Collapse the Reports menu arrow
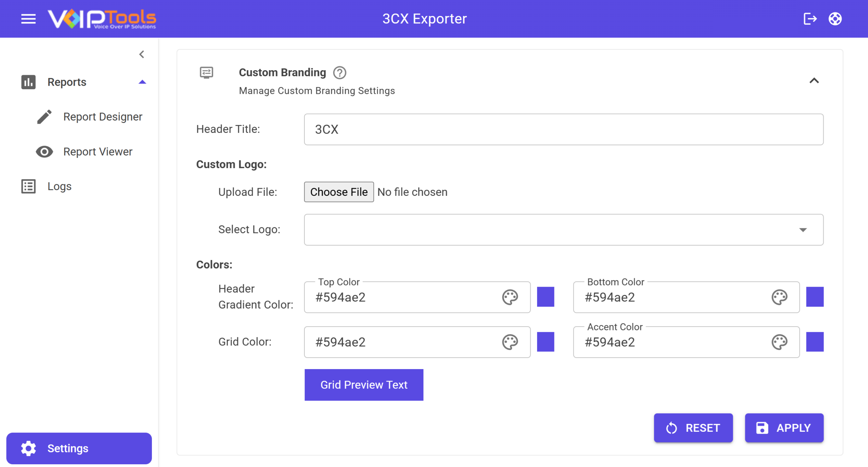Viewport: 868px width, 467px height. tap(142, 82)
